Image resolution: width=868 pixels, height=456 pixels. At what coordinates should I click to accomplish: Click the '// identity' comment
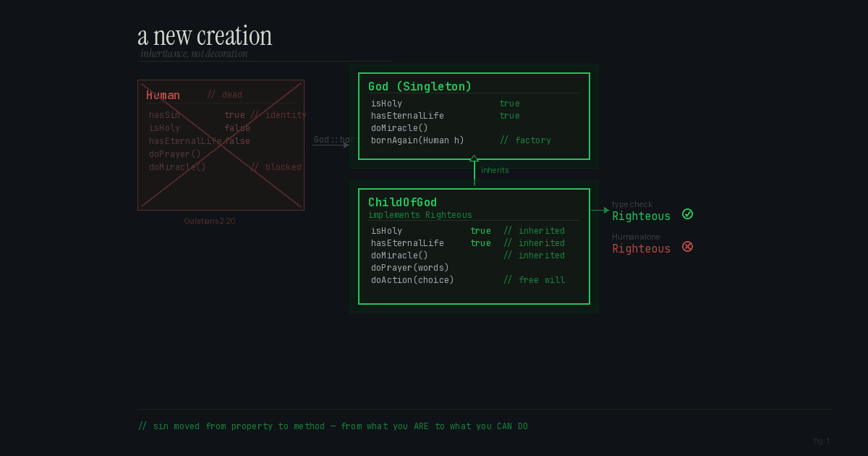(278, 115)
